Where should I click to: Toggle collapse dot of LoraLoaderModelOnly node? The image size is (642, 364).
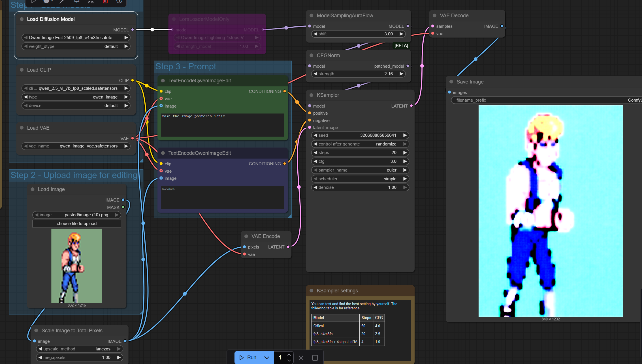tap(174, 19)
